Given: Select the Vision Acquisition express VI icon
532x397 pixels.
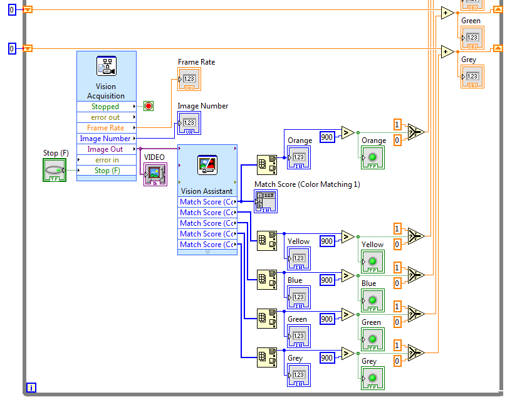Looking at the screenshot, I should tap(106, 66).
